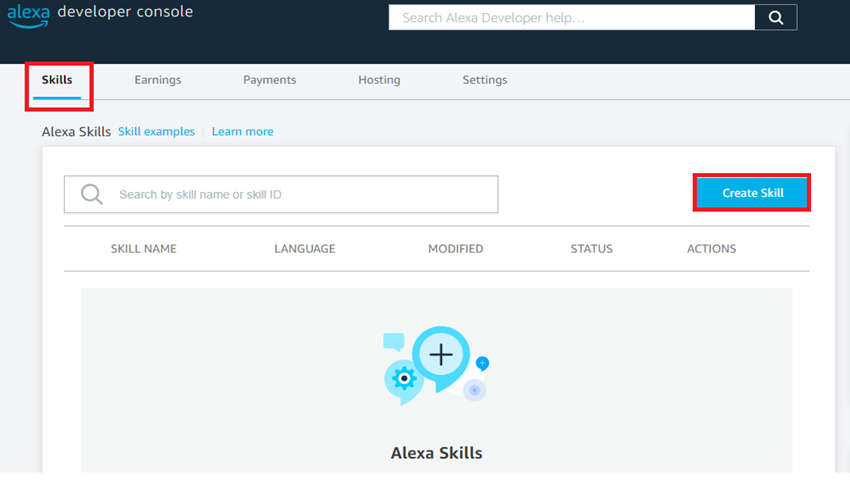Click the gear speech bubble icon
The width and height of the screenshot is (850, 488).
(403, 379)
